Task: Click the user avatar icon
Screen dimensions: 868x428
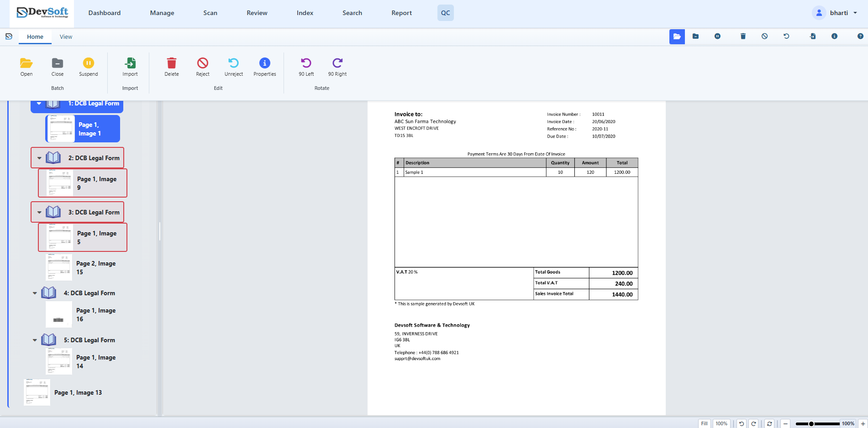Action: click(819, 13)
